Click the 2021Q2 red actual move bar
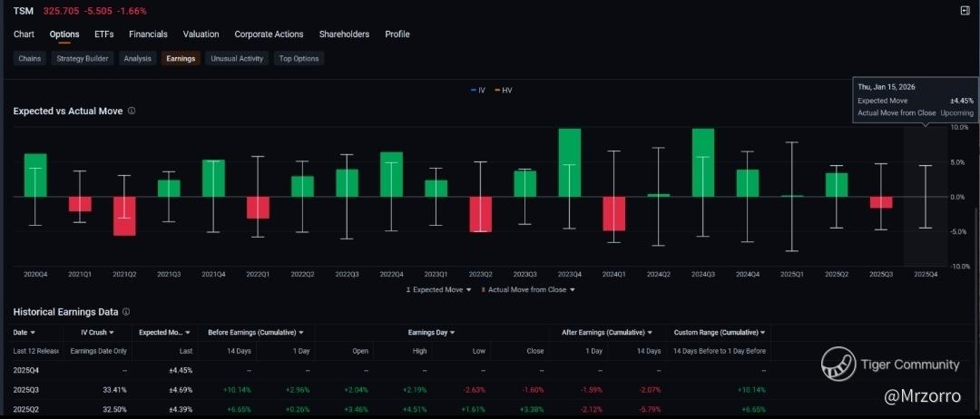Image resolution: width=980 pixels, height=419 pixels. point(124,216)
